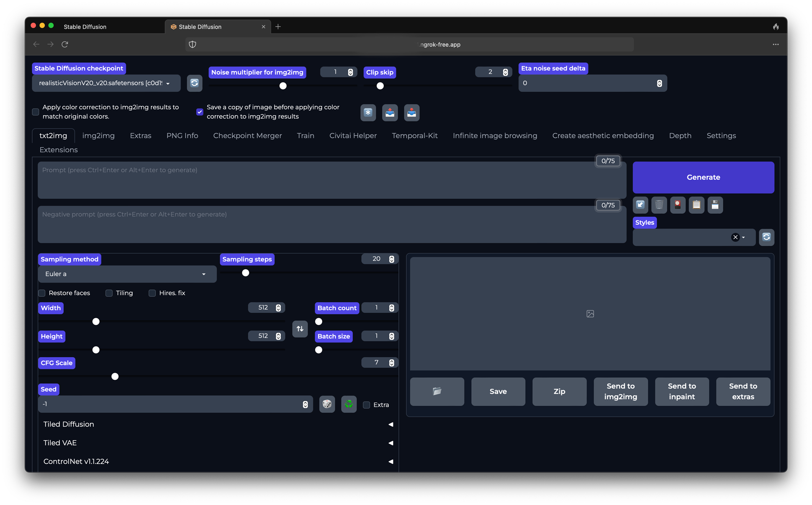812x505 pixels.
Task: Uncheck Save a copy of image before color correction
Action: tap(200, 112)
